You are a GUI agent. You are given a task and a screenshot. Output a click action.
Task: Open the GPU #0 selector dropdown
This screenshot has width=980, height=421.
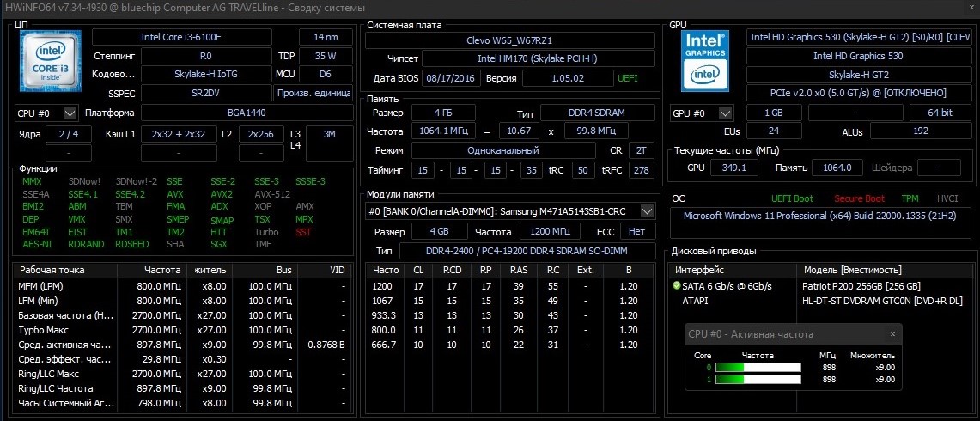tap(725, 113)
